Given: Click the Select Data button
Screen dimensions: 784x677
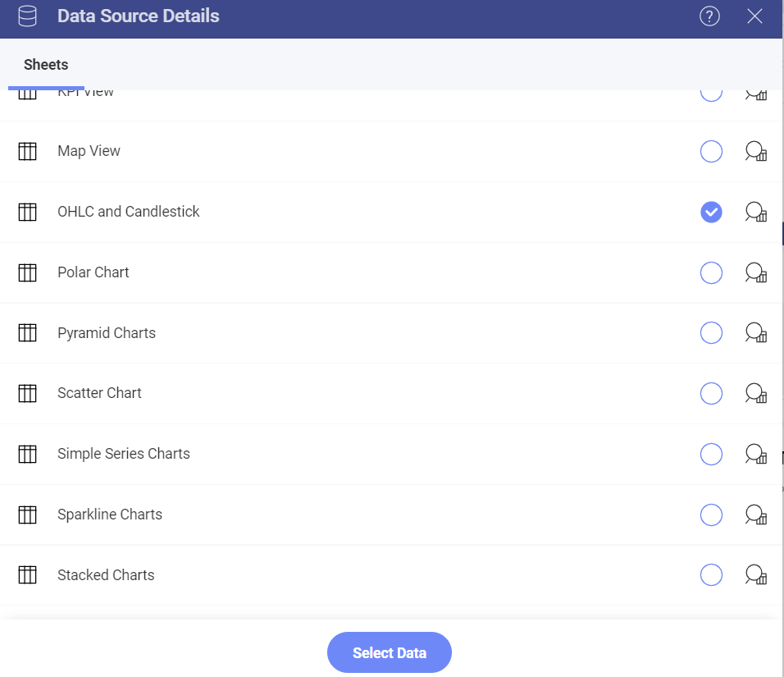Looking at the screenshot, I should (x=389, y=652).
